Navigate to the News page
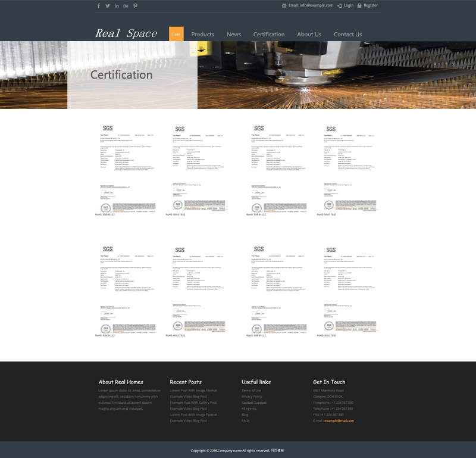 (x=233, y=35)
